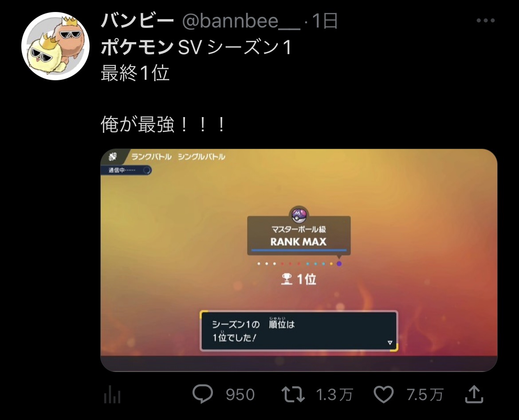Click the 1日 timestamp
Viewport: 519px width, 420px height.
pyautogui.click(x=324, y=21)
